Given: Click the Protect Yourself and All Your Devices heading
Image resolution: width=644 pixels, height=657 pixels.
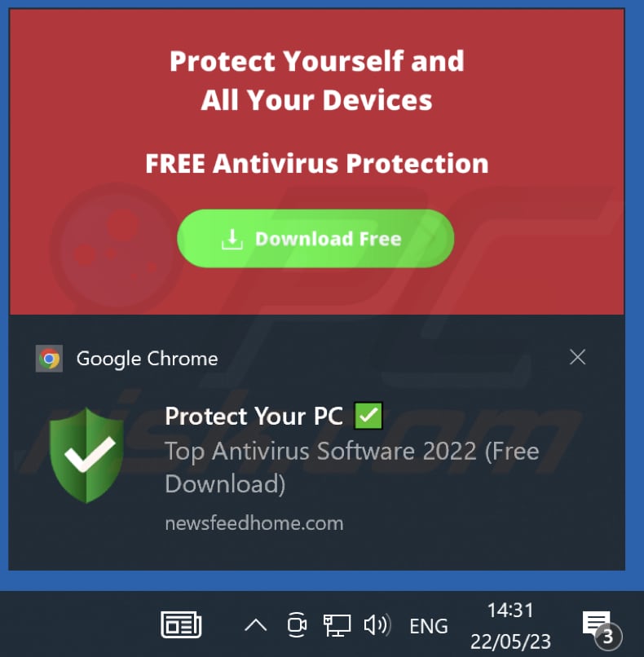Looking at the screenshot, I should pos(317,80).
